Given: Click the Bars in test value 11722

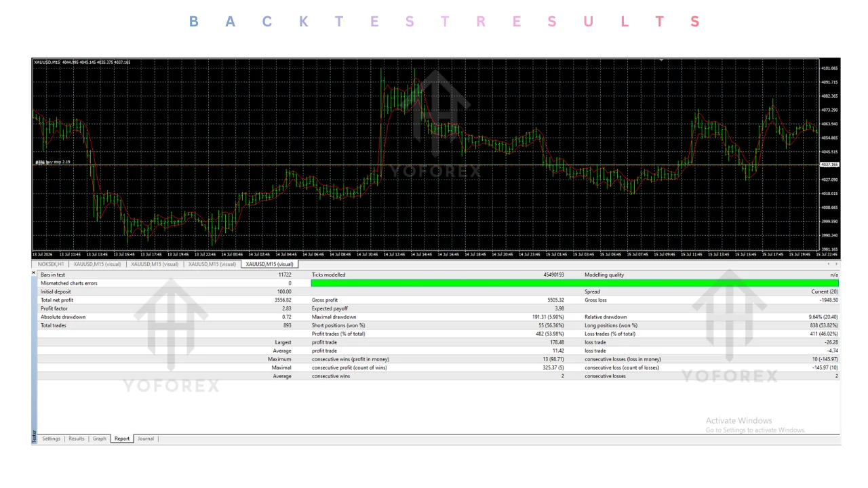Looking at the screenshot, I should tap(285, 275).
